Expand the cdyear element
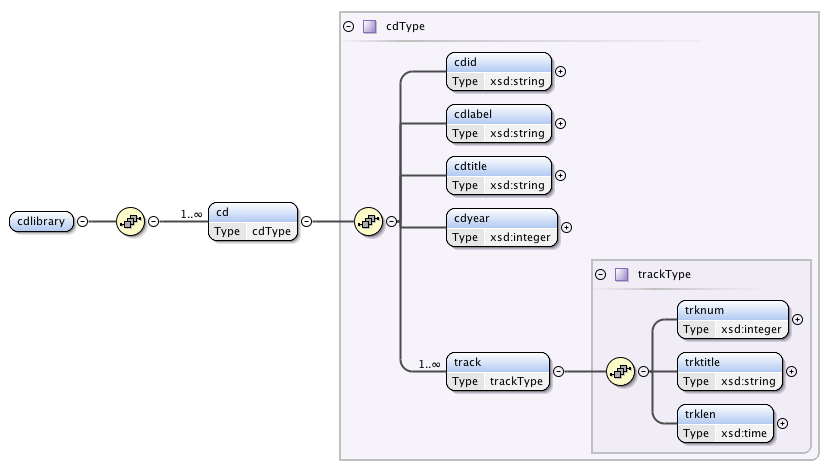 (x=566, y=227)
